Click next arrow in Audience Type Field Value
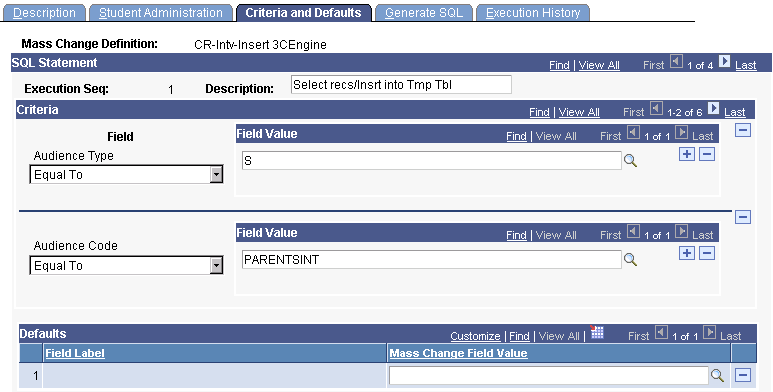The image size is (773, 392). coord(681,133)
